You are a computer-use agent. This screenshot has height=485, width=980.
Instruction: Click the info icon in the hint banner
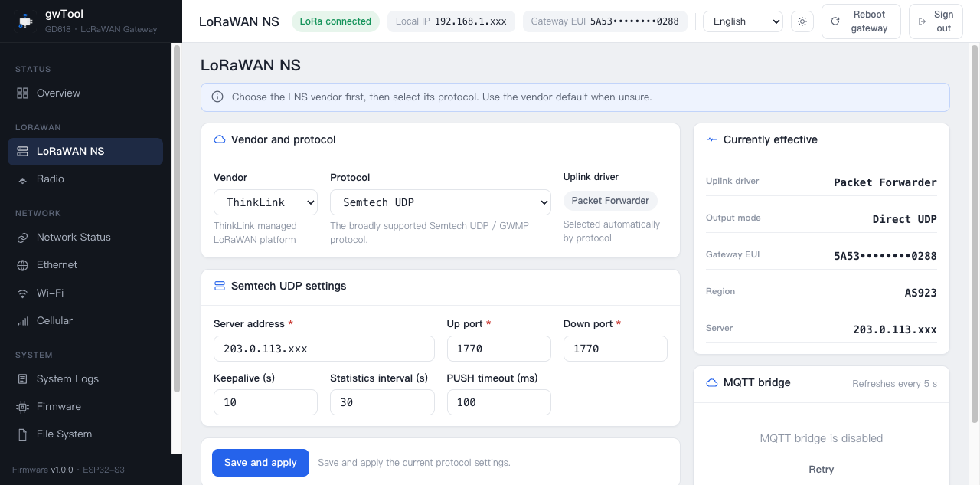tap(217, 97)
